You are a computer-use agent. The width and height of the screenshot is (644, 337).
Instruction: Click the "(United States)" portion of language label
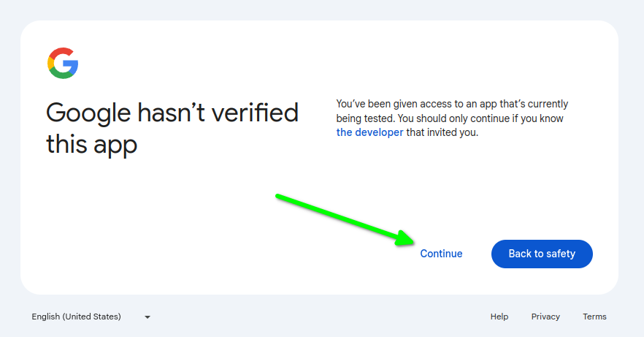[91, 317]
